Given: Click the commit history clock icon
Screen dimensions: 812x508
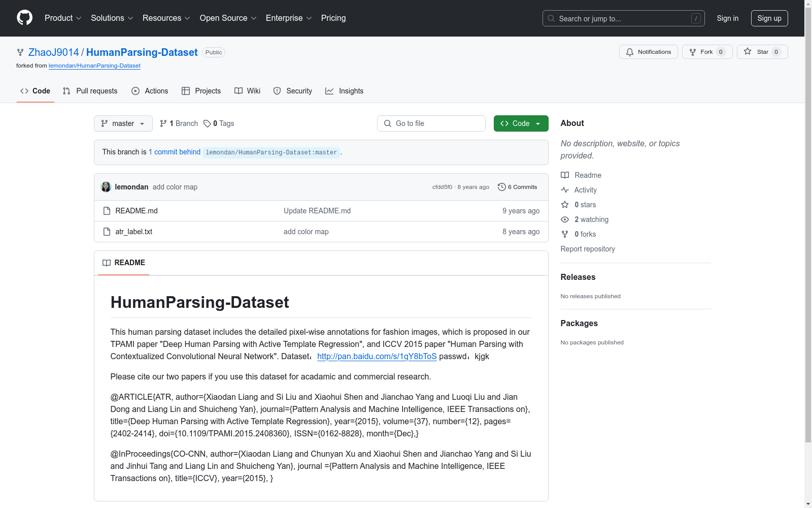Looking at the screenshot, I should pos(502,187).
